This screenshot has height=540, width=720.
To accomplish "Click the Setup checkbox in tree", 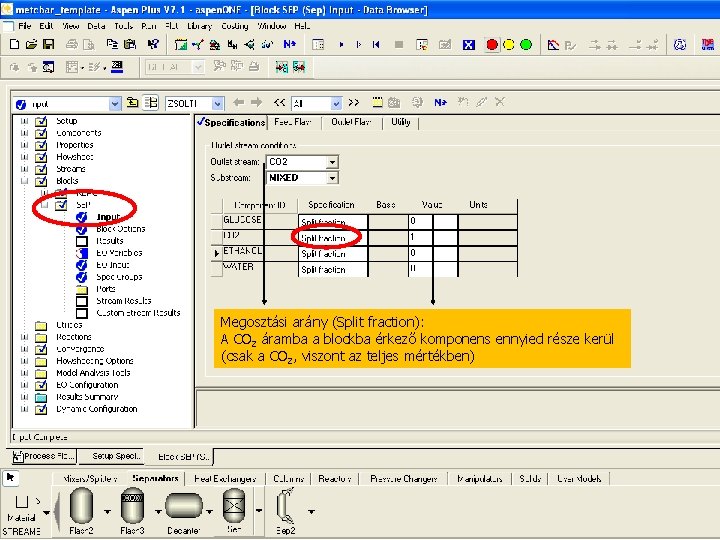I will click(41, 121).
